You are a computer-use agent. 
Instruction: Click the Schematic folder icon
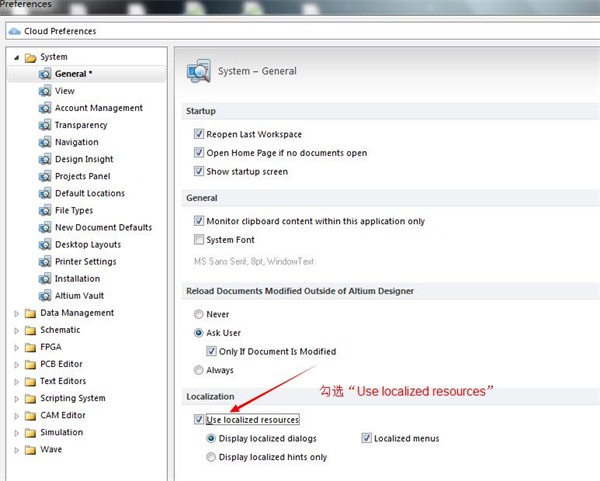click(30, 330)
